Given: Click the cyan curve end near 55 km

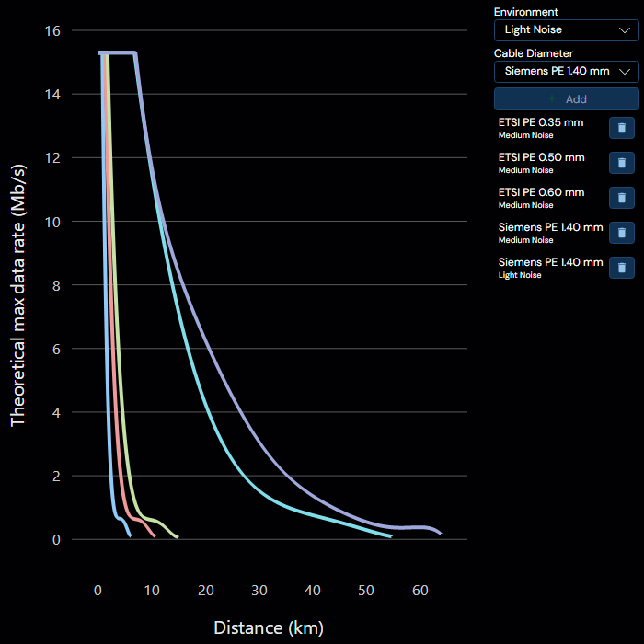Looking at the screenshot, I should coord(388,535).
